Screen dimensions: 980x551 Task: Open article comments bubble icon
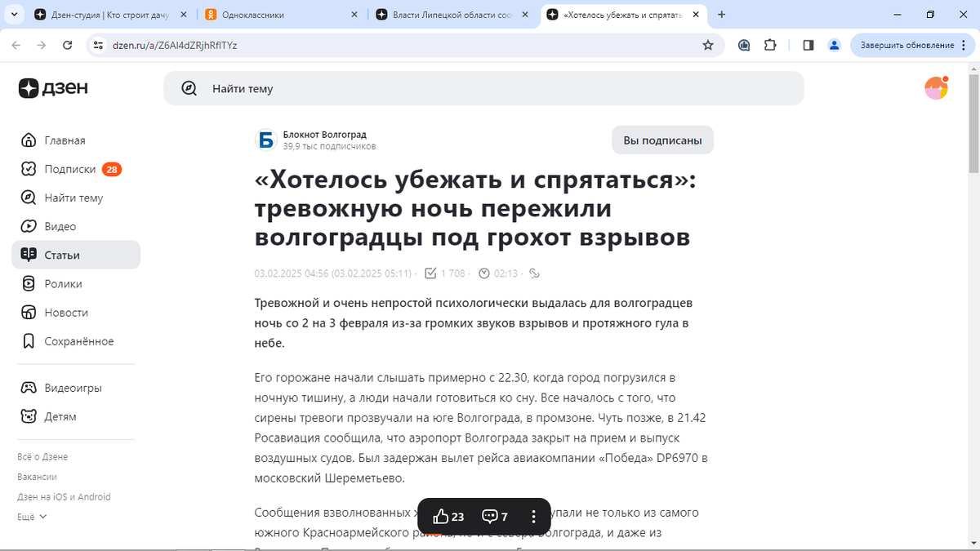click(x=490, y=517)
